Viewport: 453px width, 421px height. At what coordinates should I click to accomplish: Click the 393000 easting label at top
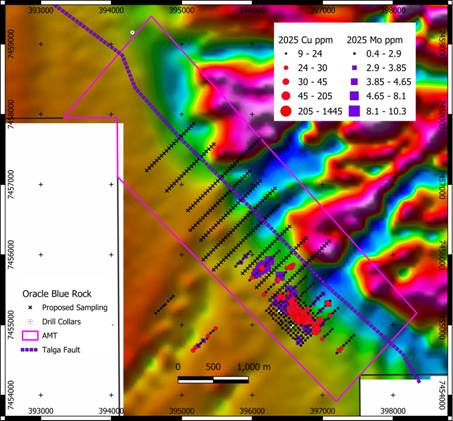pyautogui.click(x=41, y=10)
